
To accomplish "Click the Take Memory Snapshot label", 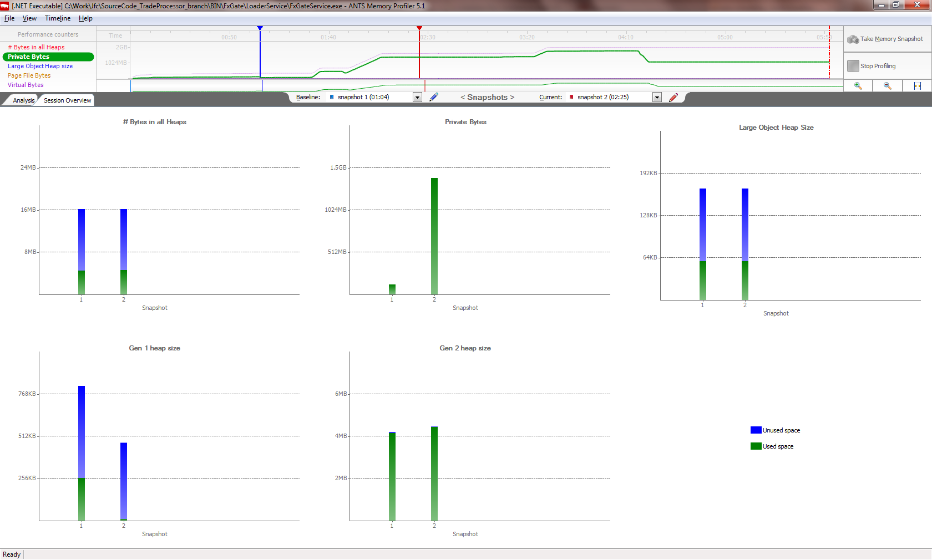I will pos(892,39).
